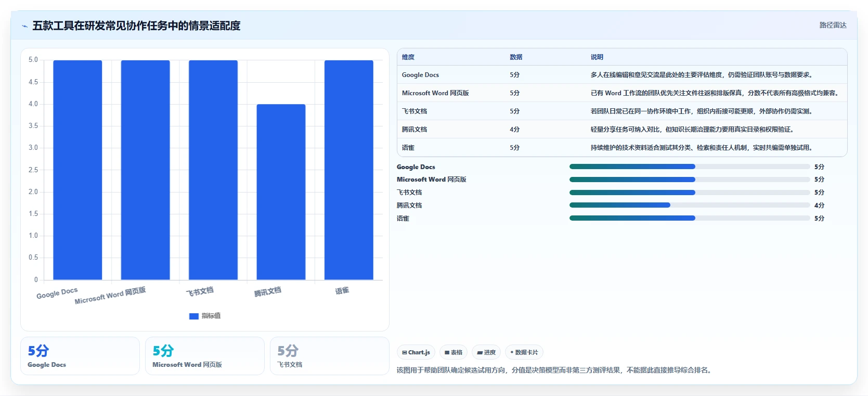868x396 pixels.
Task: Click the description starting 持续维护的技术资料
Action: tap(702, 148)
